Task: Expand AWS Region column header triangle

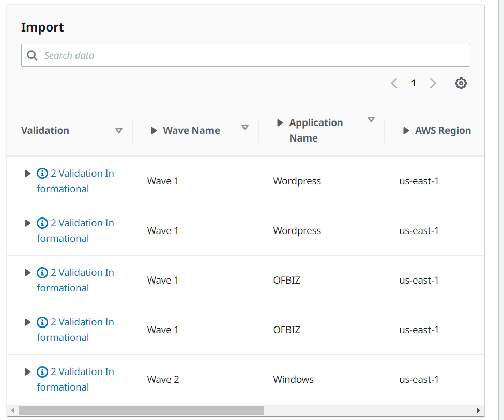Action: click(x=406, y=131)
